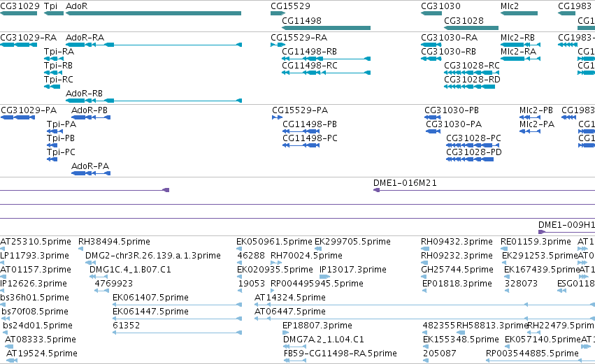Viewport: 595px width, 364px height.
Task: Select feature 4769923
Action: [x=101, y=291]
